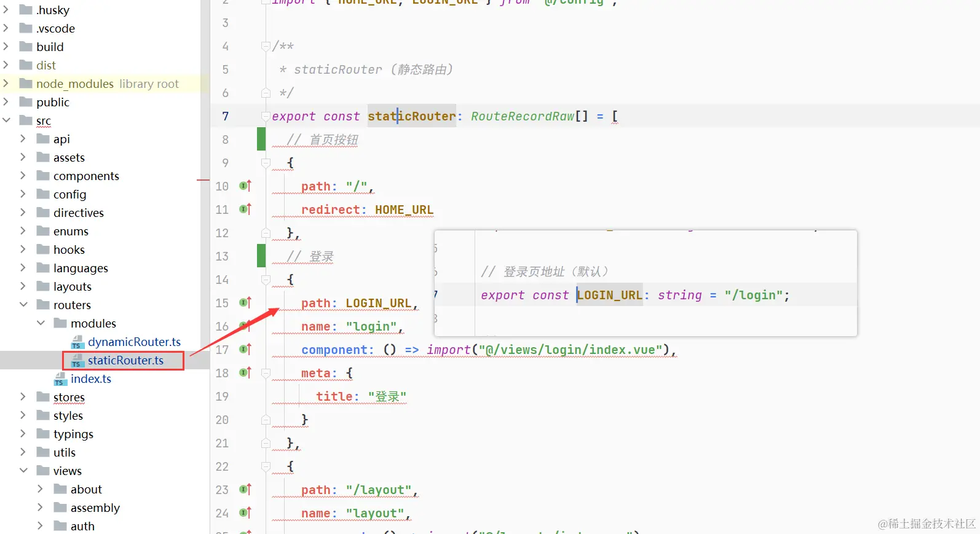Click the src folder icon
The width and height of the screenshot is (980, 534).
pyautogui.click(x=26, y=120)
